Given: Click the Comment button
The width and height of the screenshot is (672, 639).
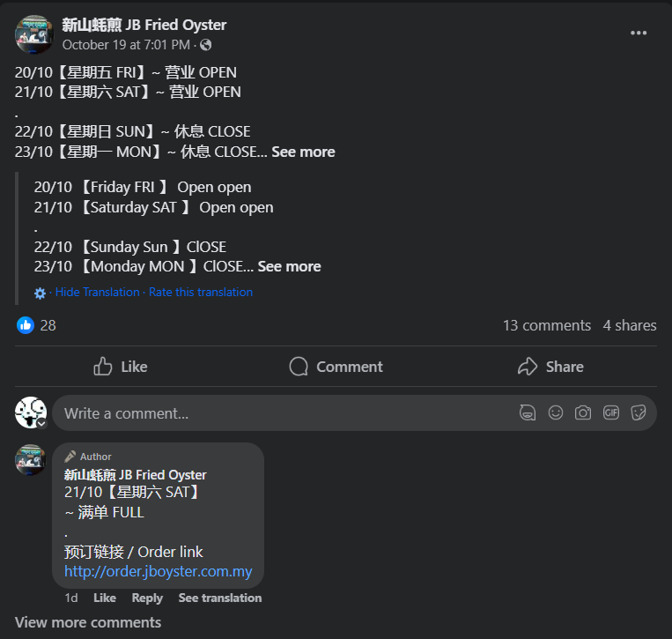Looking at the screenshot, I should [x=336, y=367].
